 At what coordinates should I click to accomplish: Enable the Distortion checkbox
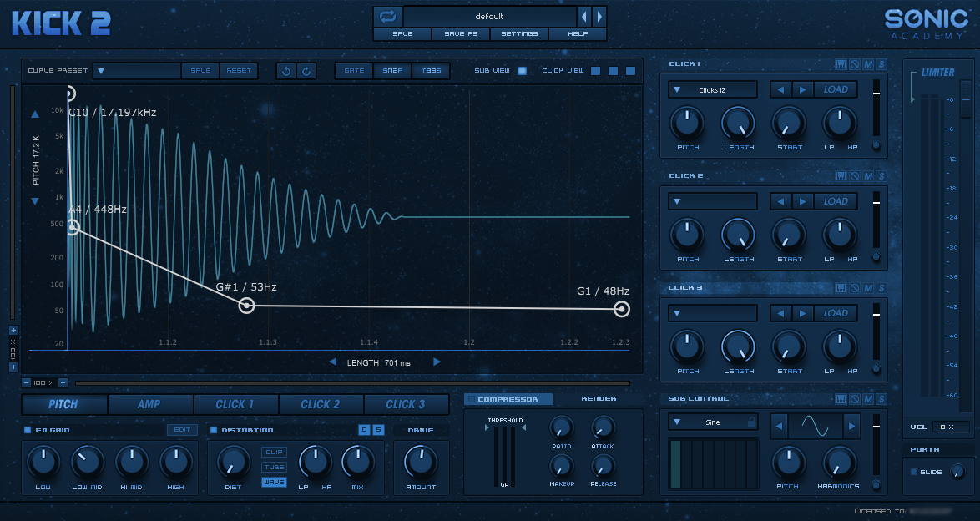(x=214, y=430)
